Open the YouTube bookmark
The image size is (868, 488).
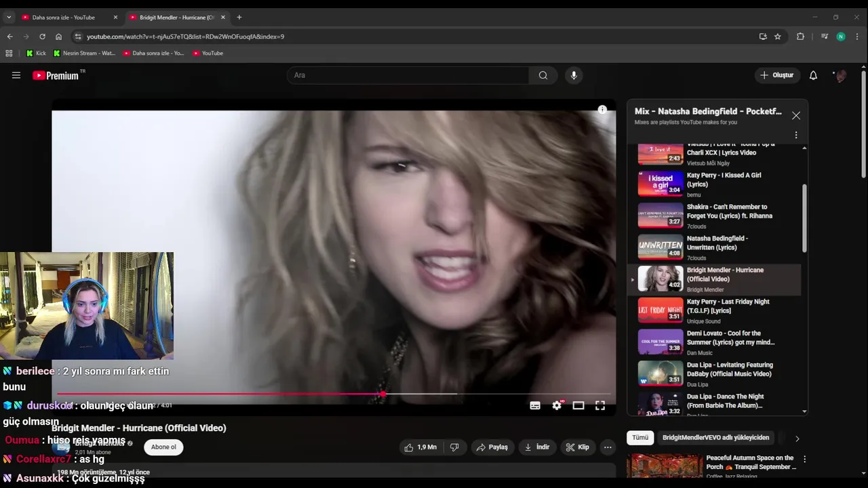click(208, 53)
